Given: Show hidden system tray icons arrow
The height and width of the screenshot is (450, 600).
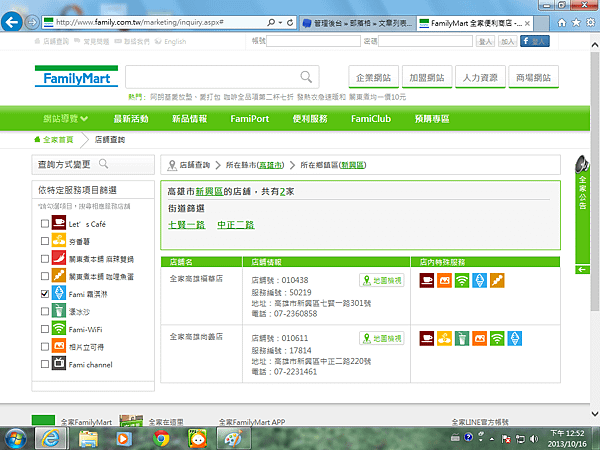Looking at the screenshot, I should point(492,439).
